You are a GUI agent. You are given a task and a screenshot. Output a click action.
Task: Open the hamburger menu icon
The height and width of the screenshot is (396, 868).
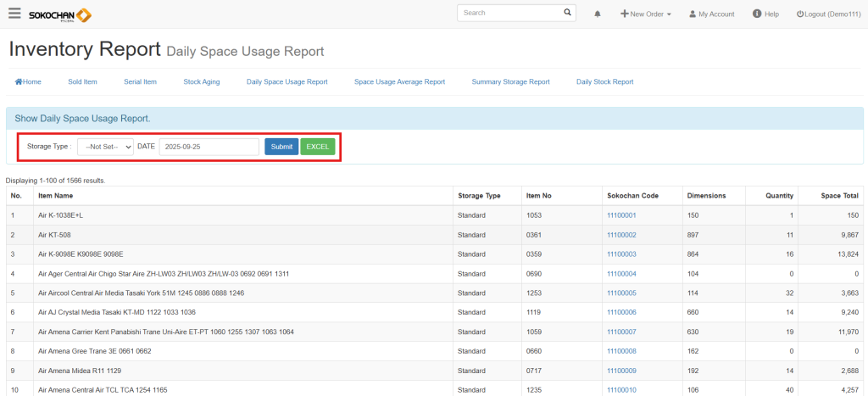pyautogui.click(x=14, y=14)
